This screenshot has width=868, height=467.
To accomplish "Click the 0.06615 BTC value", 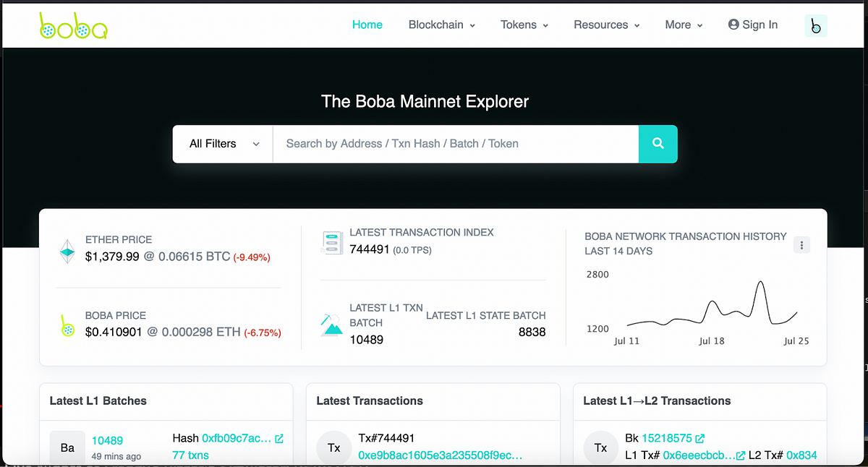I will point(194,257).
